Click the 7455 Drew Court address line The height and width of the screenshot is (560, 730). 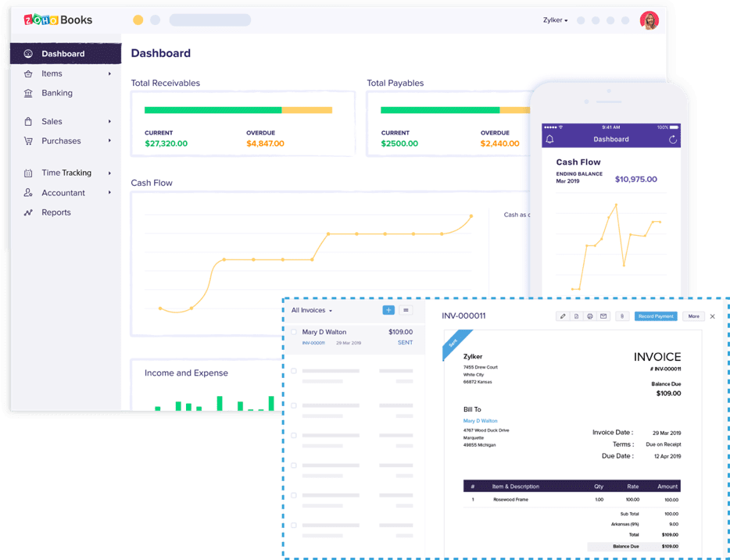click(481, 367)
